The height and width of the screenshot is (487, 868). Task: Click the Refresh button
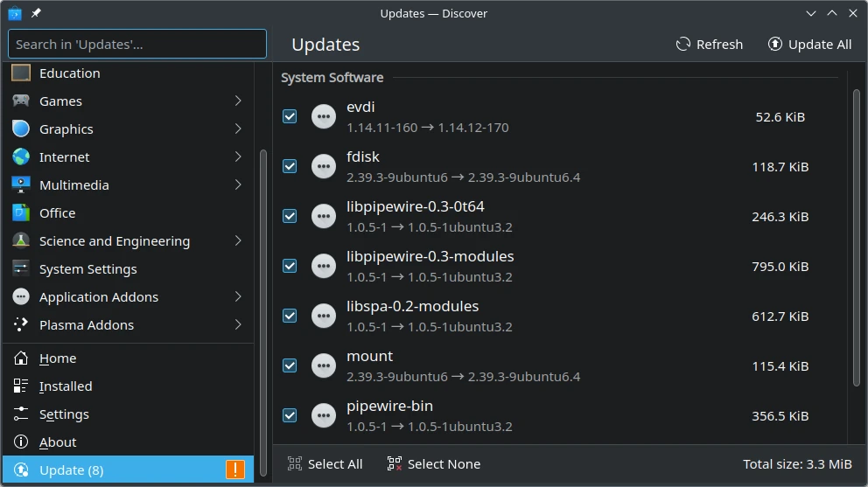710,45
